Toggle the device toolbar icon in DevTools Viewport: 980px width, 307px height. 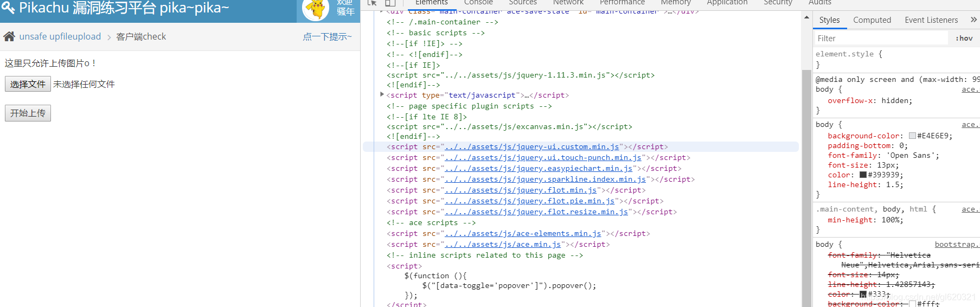[x=390, y=3]
